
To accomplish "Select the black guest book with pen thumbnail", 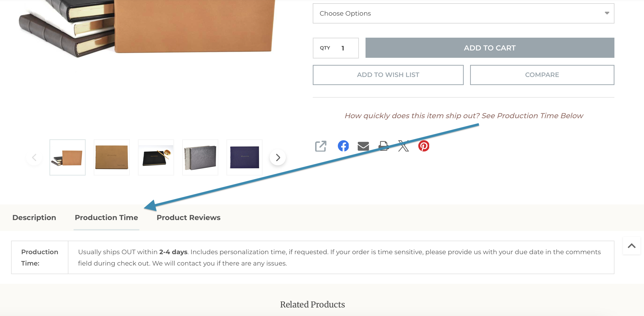I will click(156, 157).
